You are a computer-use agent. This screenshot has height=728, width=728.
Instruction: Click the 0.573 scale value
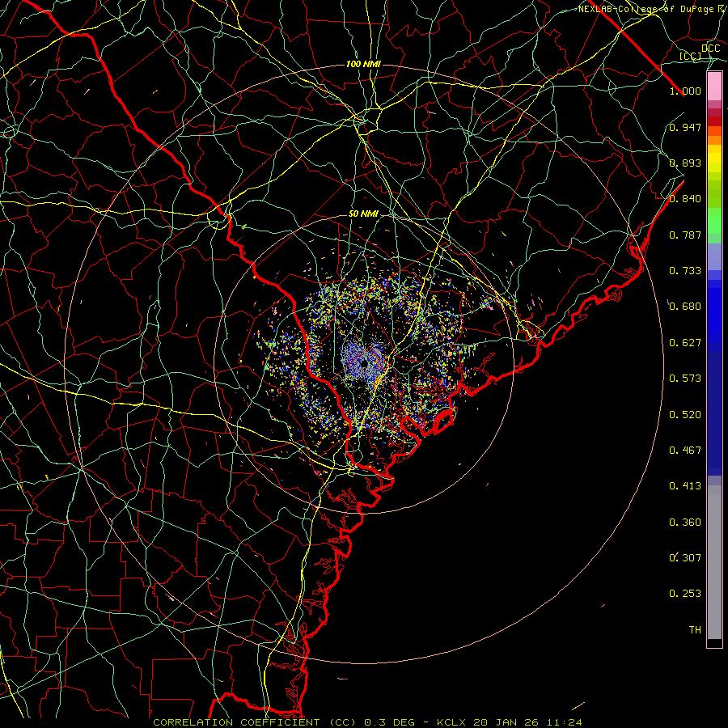(685, 379)
